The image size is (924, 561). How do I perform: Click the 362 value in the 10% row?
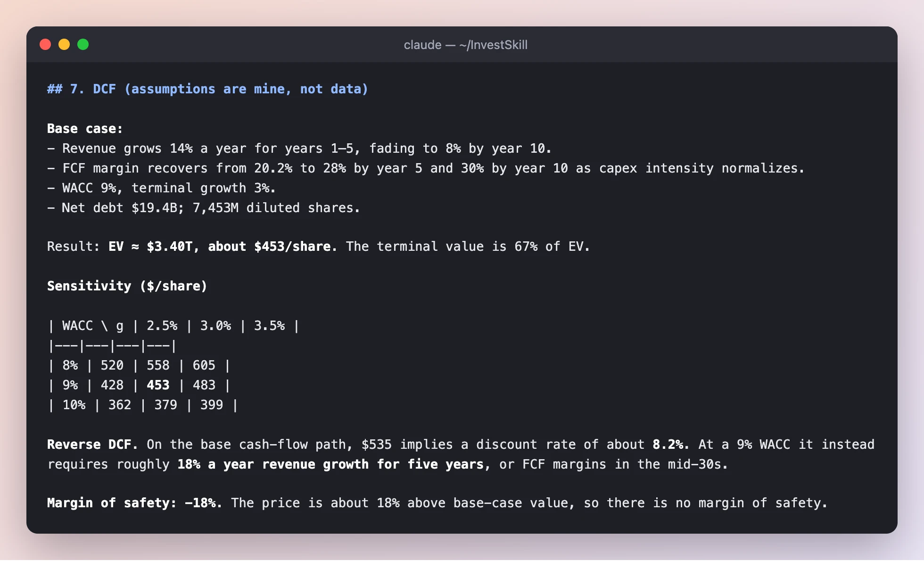[x=120, y=405]
